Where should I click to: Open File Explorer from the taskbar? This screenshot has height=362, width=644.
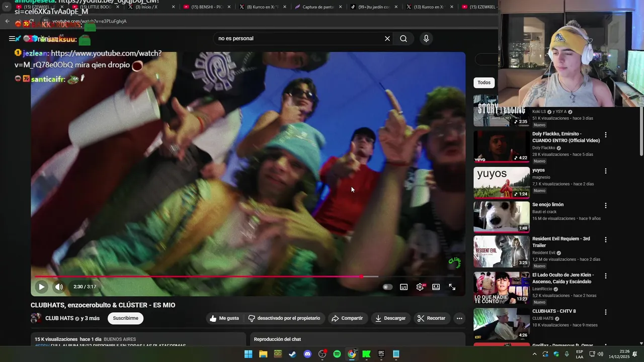(x=263, y=354)
